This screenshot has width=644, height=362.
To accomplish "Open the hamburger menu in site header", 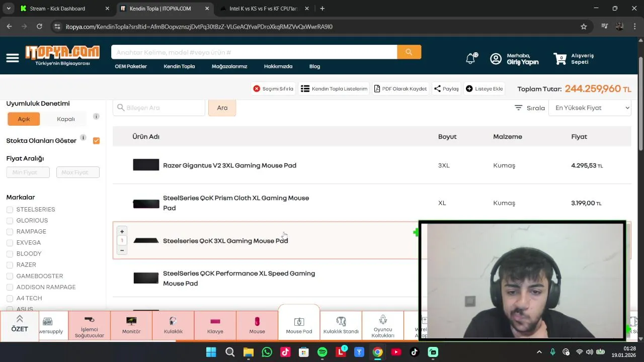I will (x=13, y=58).
